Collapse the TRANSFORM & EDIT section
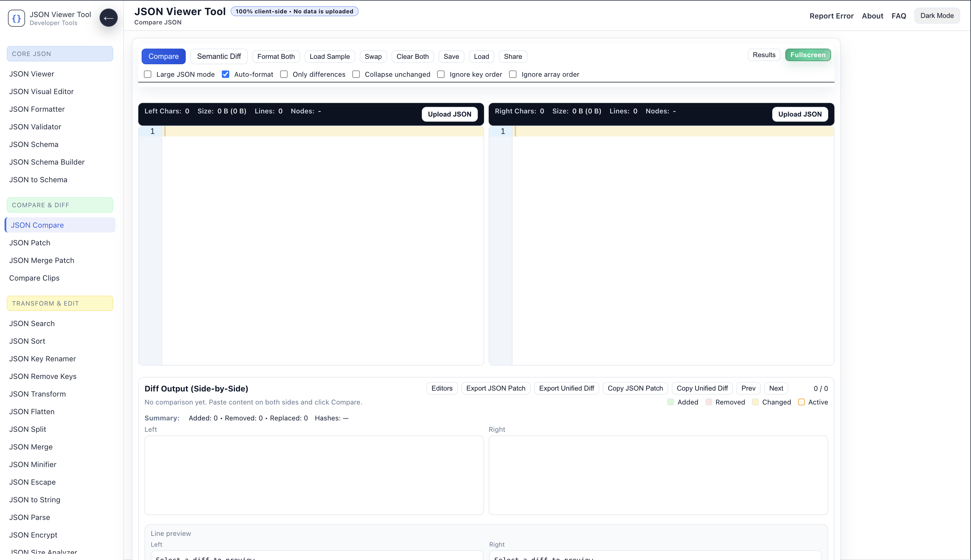This screenshot has width=971, height=560. click(60, 303)
